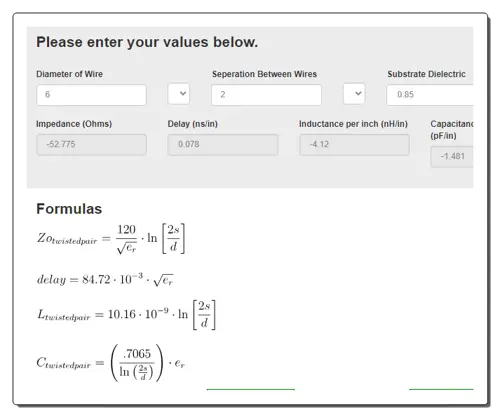Screen dimensions: 500x417
Task: Click the Zo twisted pair impedance formula
Action: coord(111,239)
